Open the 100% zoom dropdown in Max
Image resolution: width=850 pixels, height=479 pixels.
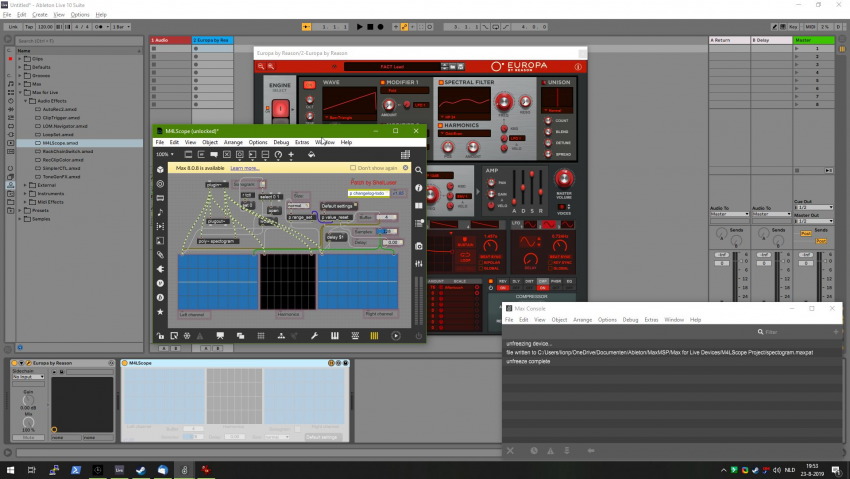coord(166,155)
